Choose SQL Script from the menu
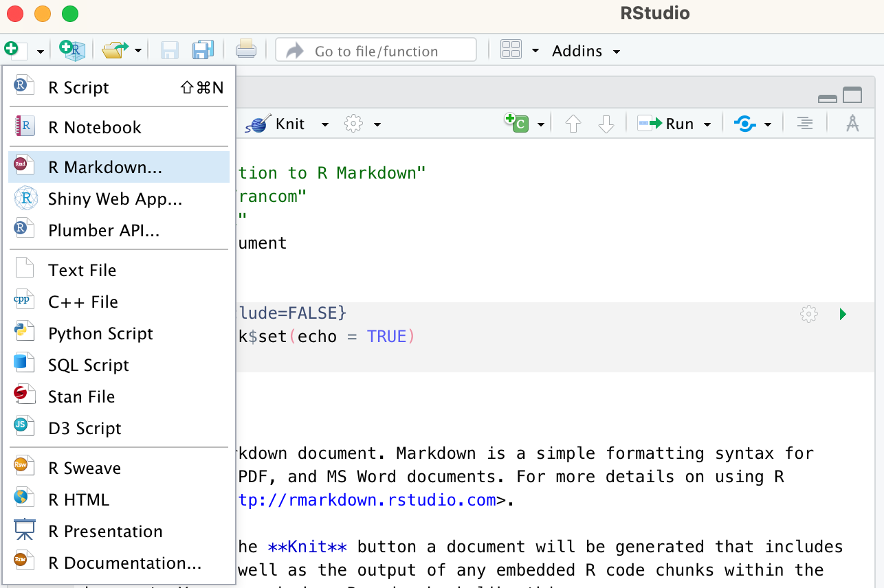The width and height of the screenshot is (884, 588). click(119, 365)
